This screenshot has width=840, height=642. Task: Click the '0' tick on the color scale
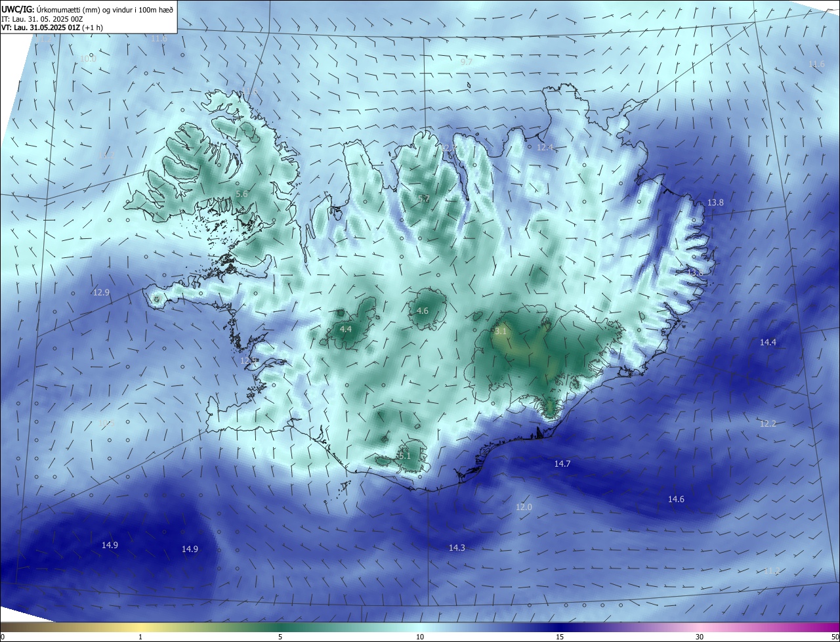click(3, 637)
